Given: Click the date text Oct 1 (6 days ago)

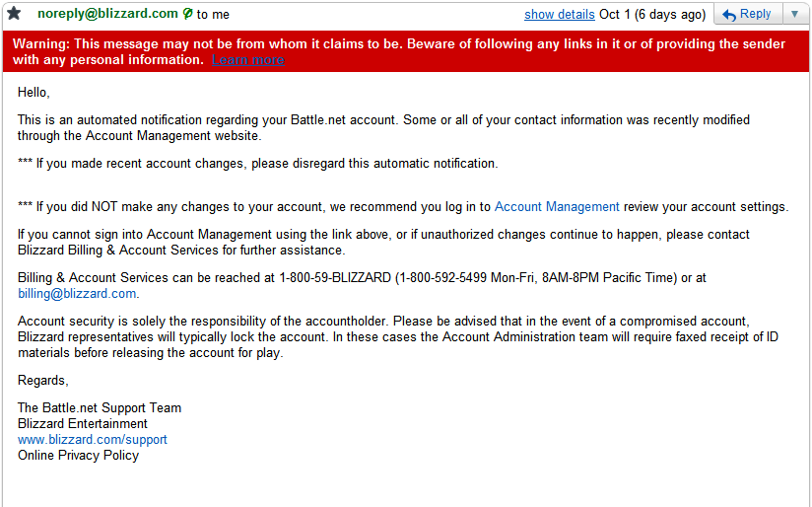Looking at the screenshot, I should 652,15.
